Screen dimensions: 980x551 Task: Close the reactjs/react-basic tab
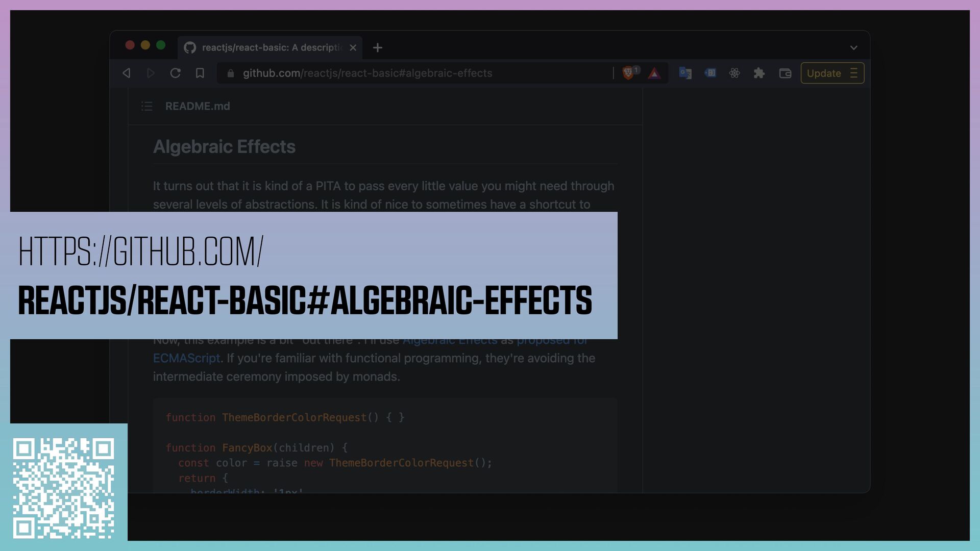click(353, 47)
